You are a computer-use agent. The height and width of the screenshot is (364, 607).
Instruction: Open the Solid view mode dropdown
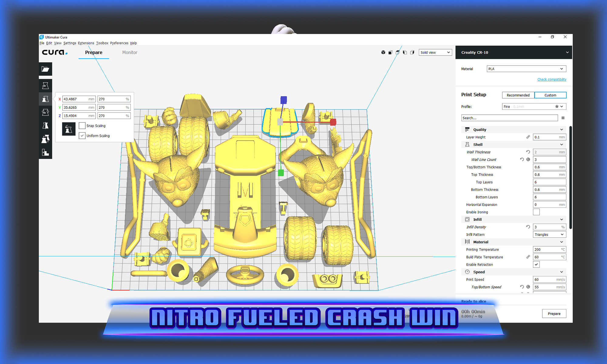435,52
